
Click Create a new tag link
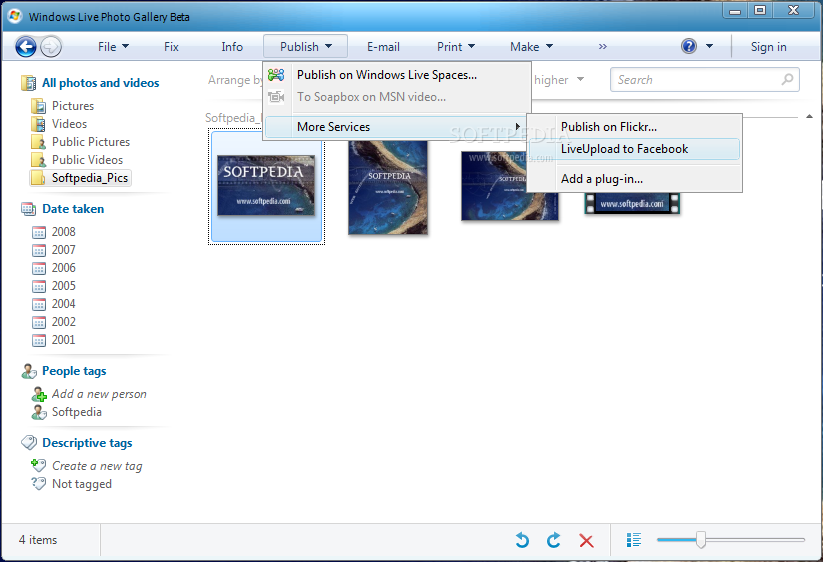97,466
